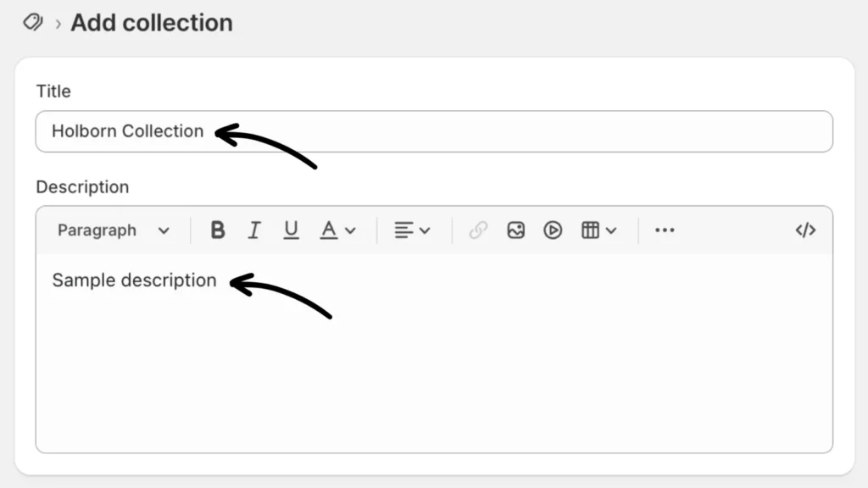868x488 pixels.
Task: Click the Description field label
Action: pos(82,187)
